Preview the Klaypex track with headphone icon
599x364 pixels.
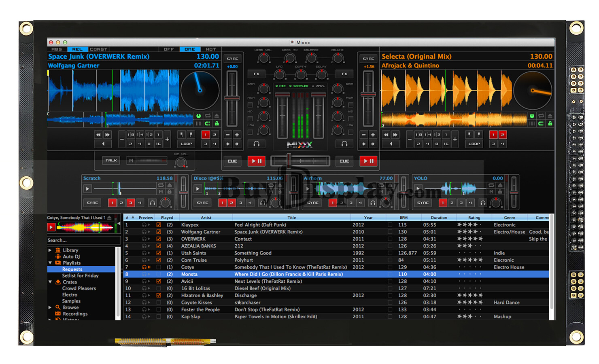144,225
